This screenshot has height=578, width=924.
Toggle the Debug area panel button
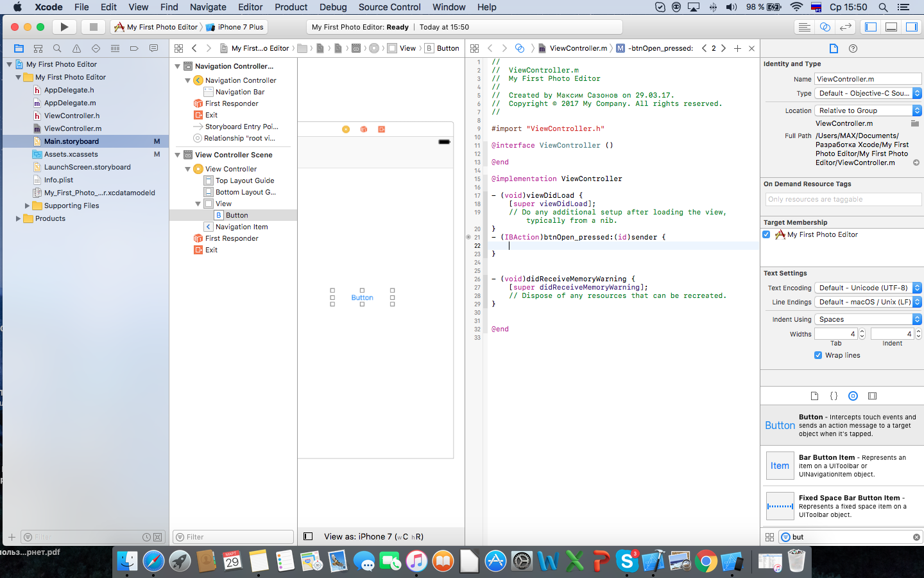point(891,27)
